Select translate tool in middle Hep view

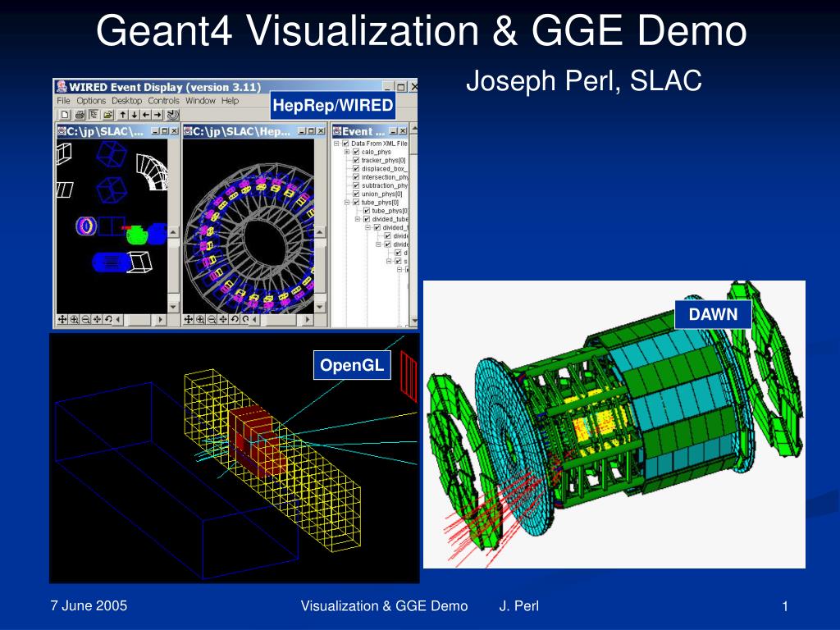click(x=189, y=319)
